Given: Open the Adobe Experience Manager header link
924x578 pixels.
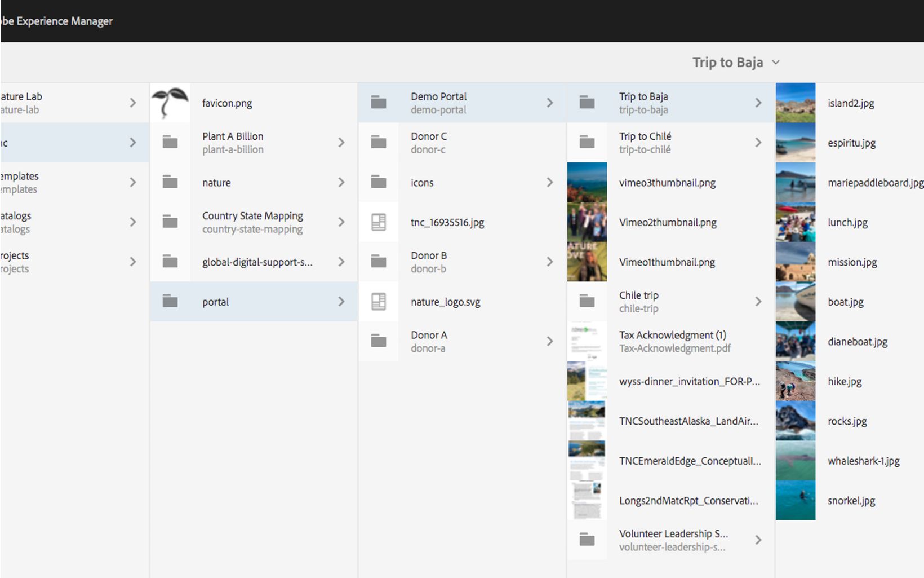Looking at the screenshot, I should (56, 21).
